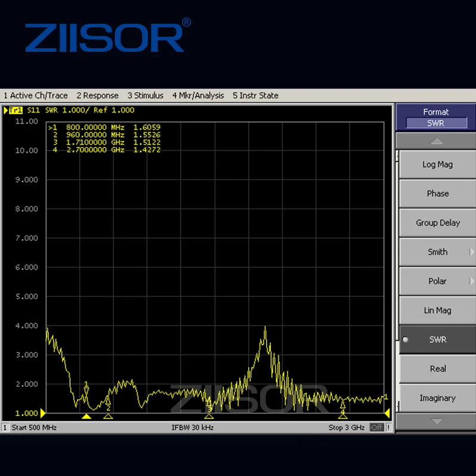Open the 1 Active Ch/Trace menu
The image size is (476, 476).
pos(36,95)
